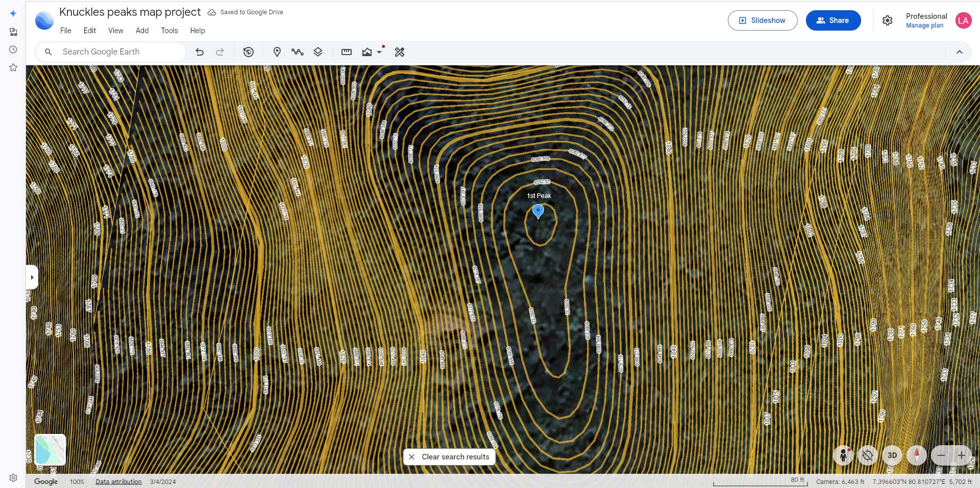980x488 pixels.
Task: Collapse the toolbar with the chevron
Action: 960,52
